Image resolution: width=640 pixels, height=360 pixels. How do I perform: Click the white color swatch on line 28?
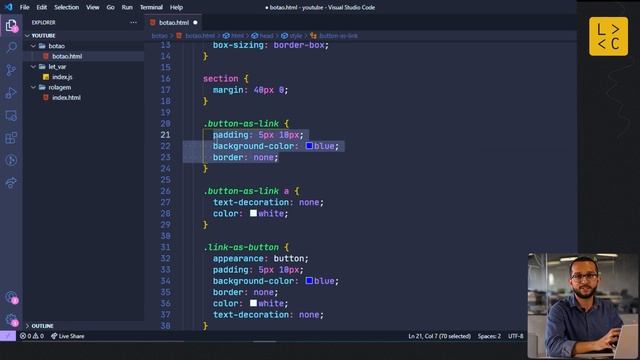(x=253, y=213)
